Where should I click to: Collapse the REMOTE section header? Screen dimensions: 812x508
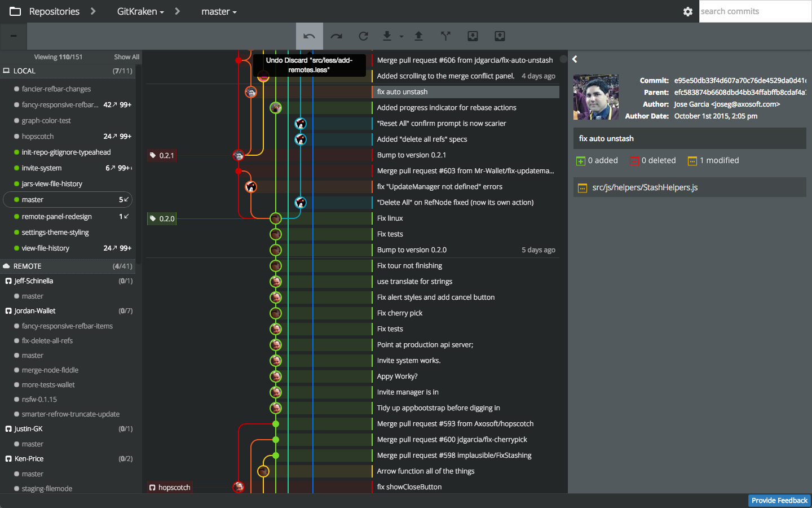point(68,266)
